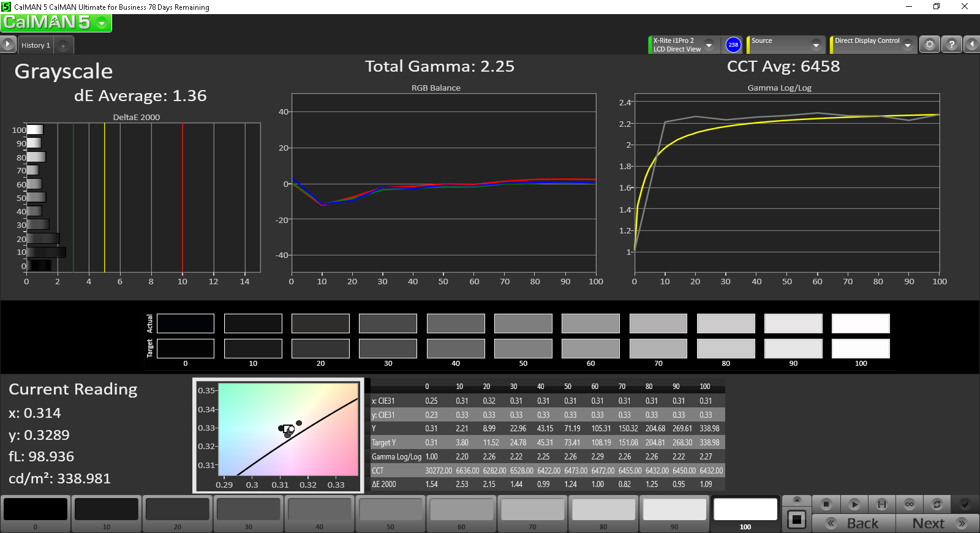Click the Total Gamma: 2.25 readout
The image size is (980, 533).
coord(440,66)
